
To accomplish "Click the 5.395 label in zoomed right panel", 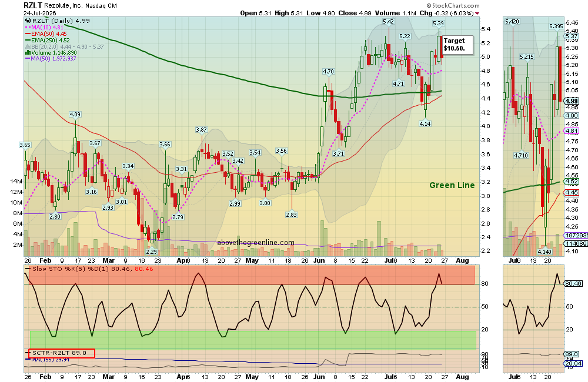I will (x=556, y=26).
